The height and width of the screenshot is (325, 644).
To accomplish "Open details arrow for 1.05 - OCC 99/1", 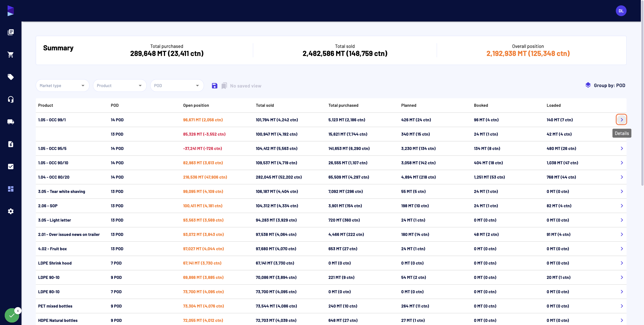I will [621, 120].
